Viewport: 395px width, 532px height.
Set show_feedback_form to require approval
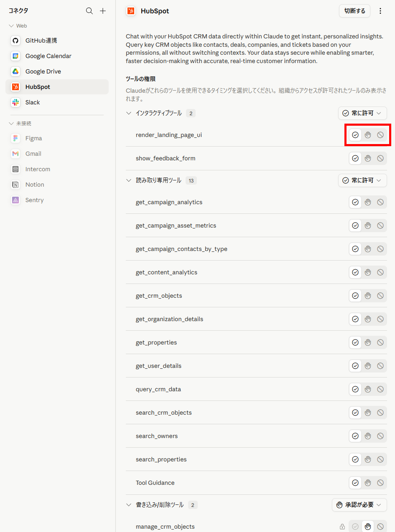coord(368,158)
